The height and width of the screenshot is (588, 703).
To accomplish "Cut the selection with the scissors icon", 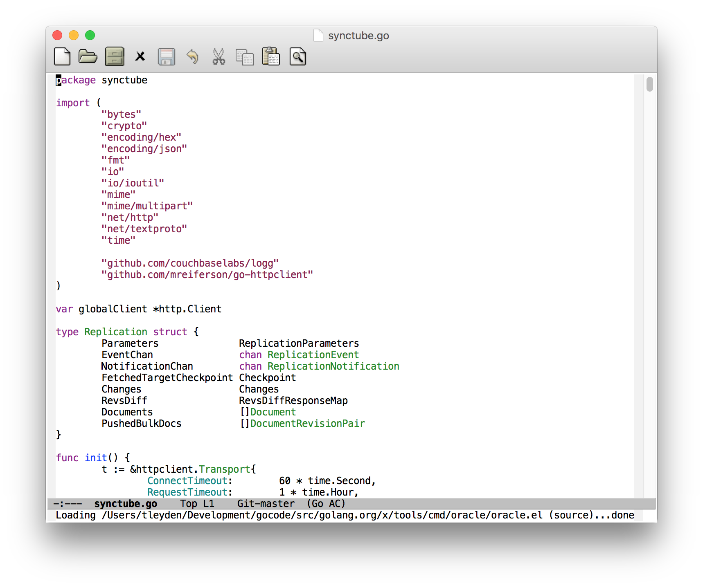I will [219, 56].
